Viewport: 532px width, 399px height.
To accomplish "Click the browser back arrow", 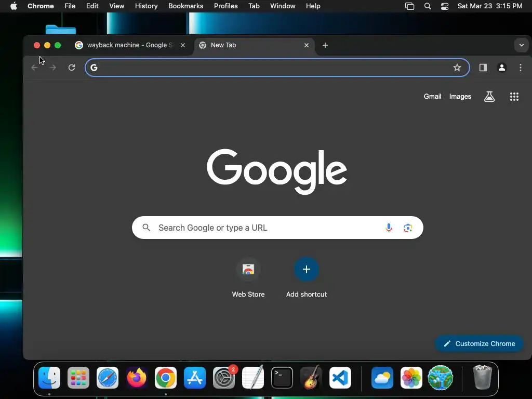I will pyautogui.click(x=34, y=68).
